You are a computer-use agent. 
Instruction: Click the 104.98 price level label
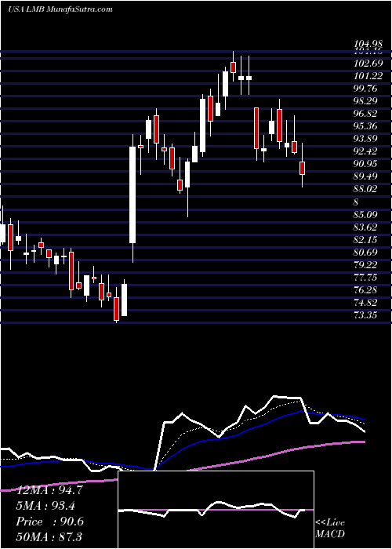(x=367, y=44)
